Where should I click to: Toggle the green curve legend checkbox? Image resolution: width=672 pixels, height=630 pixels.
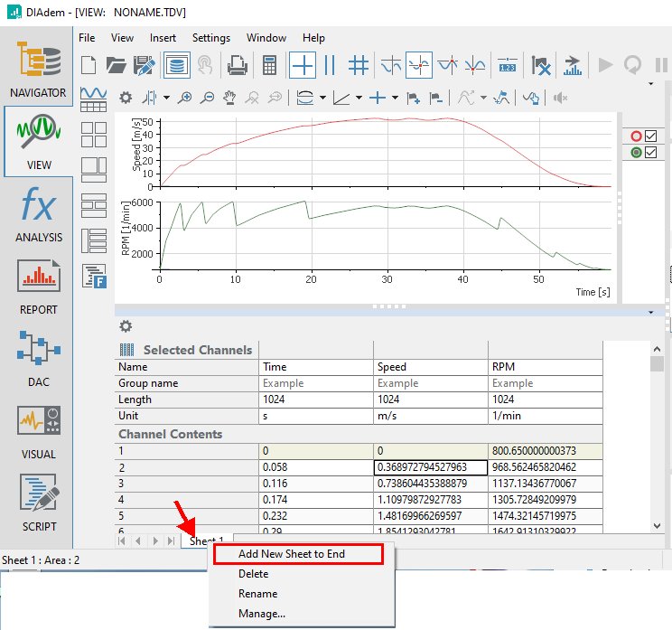(650, 153)
